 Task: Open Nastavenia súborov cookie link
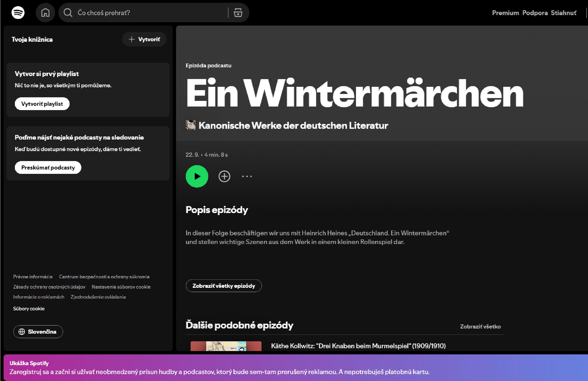point(121,287)
